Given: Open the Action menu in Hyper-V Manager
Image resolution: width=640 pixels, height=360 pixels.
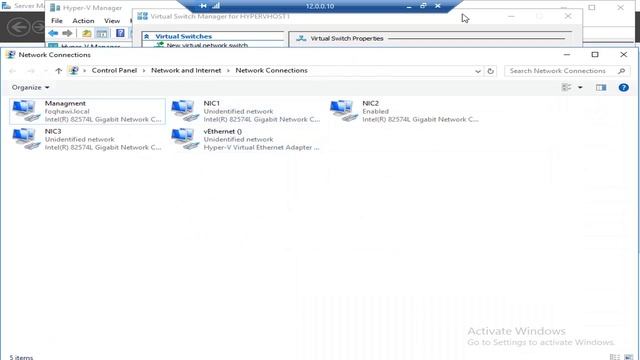Looking at the screenshot, I should (x=83, y=21).
